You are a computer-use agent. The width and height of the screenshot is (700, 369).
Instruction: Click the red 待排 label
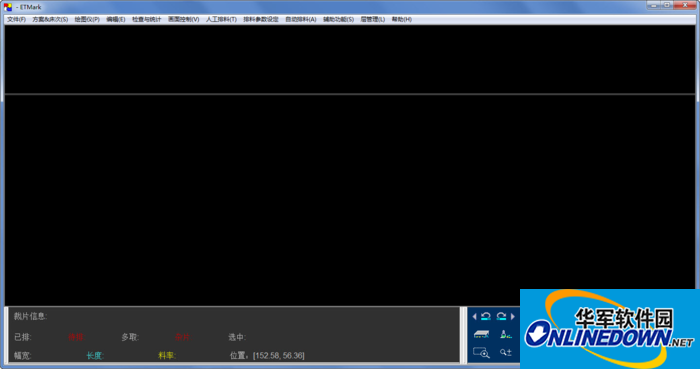[75, 337]
